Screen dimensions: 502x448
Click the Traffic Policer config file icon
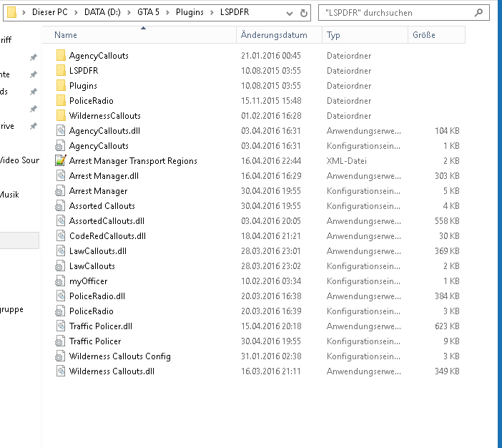60,341
